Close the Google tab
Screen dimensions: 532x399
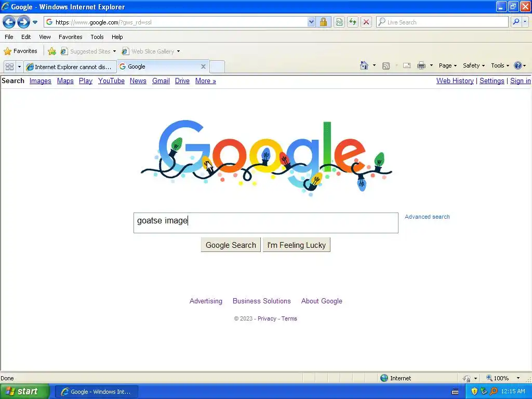click(203, 66)
